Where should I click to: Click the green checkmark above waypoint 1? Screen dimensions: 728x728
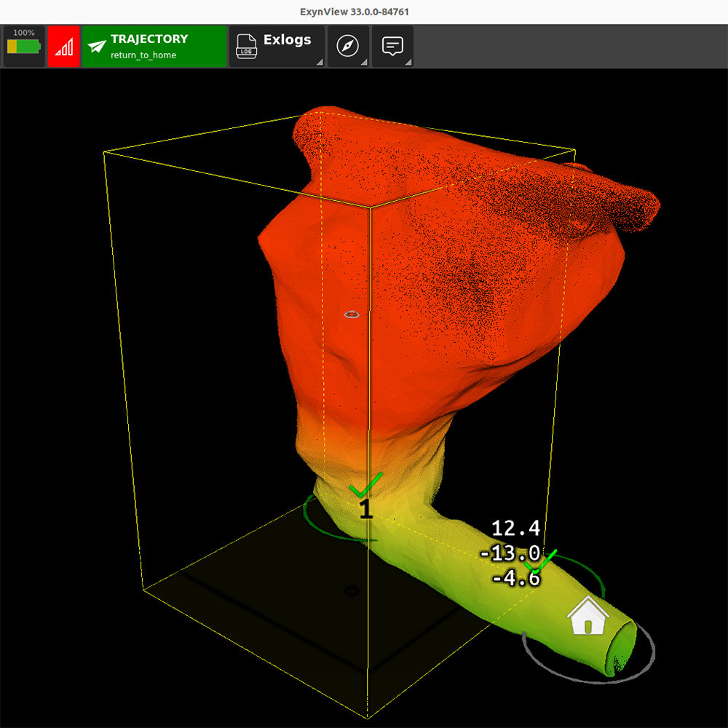(x=365, y=483)
